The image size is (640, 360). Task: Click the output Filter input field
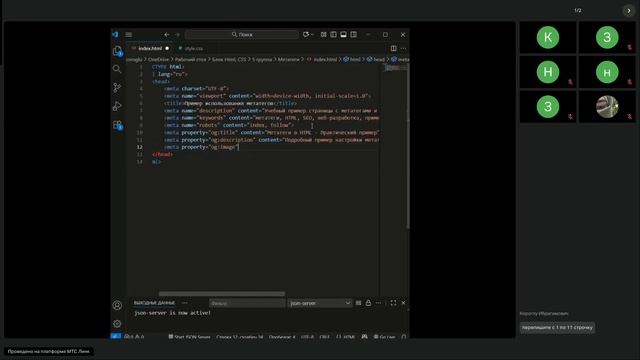[x=247, y=303]
